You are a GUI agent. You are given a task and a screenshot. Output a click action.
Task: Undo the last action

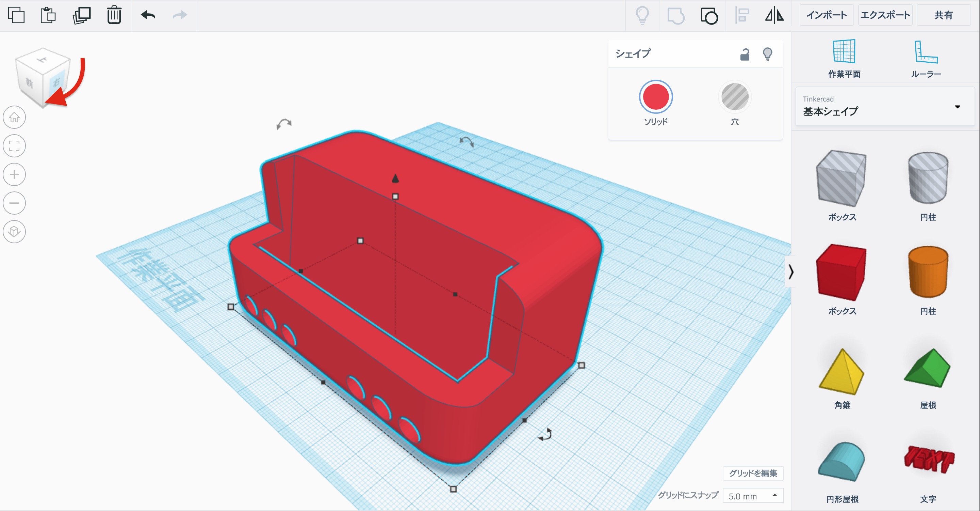coord(148,15)
